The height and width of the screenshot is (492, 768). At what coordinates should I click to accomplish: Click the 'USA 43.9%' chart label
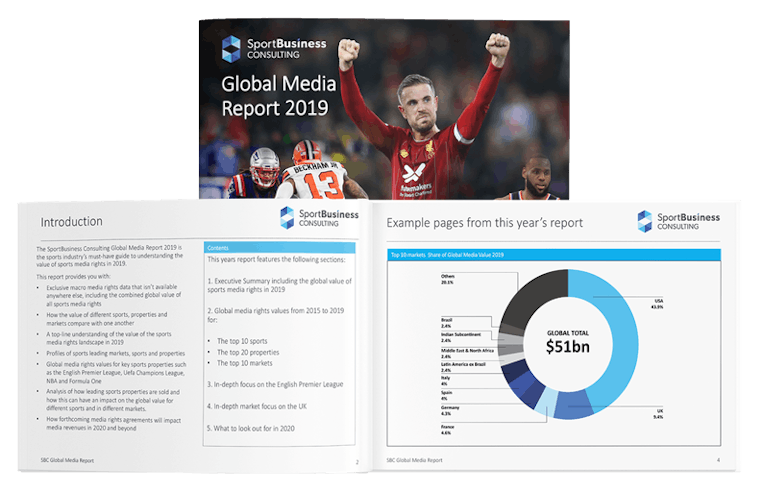(657, 304)
